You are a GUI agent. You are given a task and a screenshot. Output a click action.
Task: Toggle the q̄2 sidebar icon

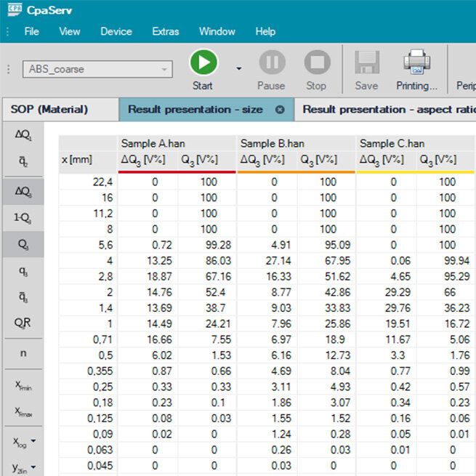[x=23, y=162]
